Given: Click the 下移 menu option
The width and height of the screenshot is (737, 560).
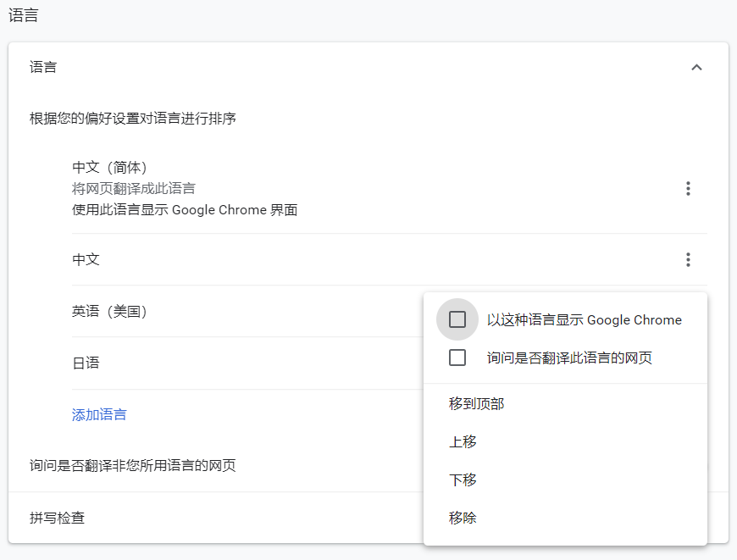Looking at the screenshot, I should pyautogui.click(x=463, y=480).
